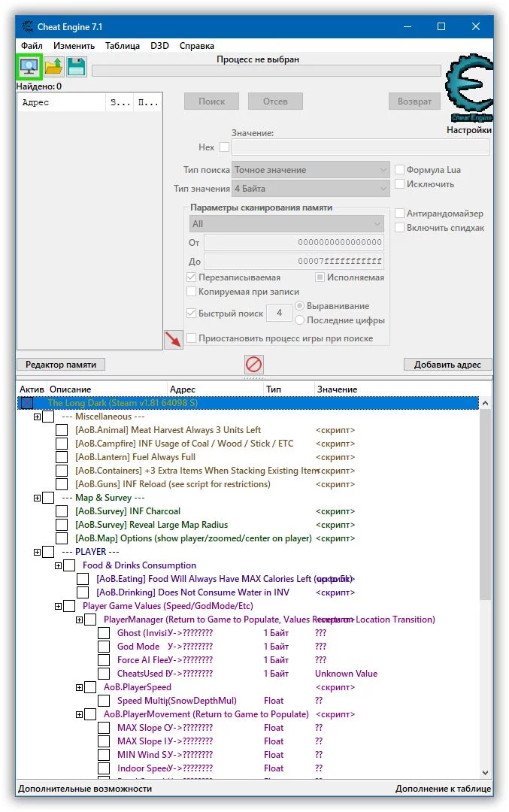The width and height of the screenshot is (509, 812).
Task: Click the Значение input field
Action: tap(360, 147)
